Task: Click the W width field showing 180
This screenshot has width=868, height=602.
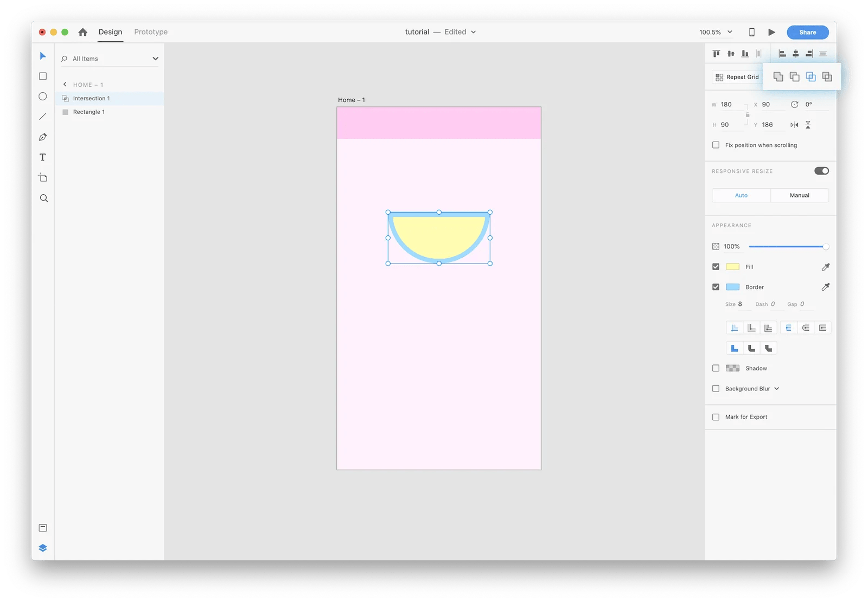Action: pos(731,105)
